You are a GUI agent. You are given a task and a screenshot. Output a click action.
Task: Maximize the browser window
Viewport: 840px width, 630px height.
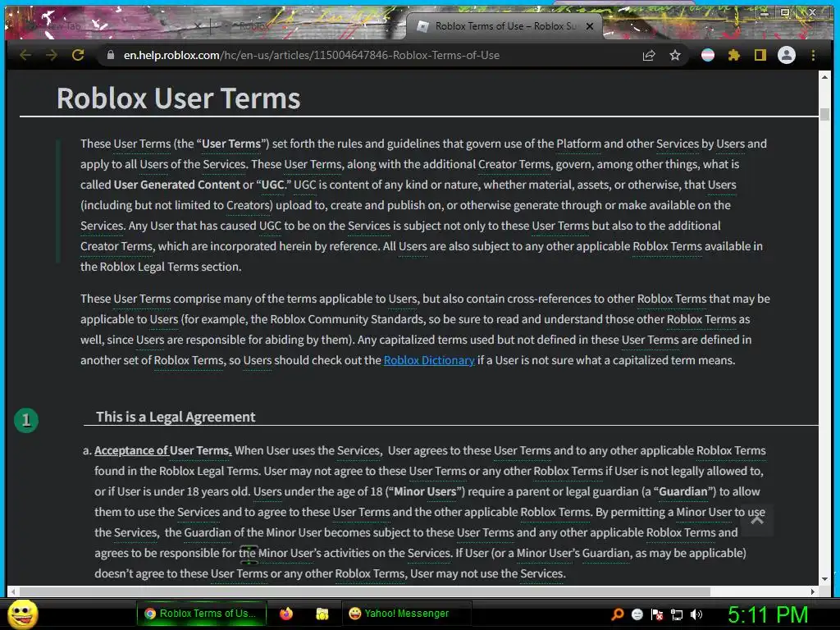click(x=785, y=12)
